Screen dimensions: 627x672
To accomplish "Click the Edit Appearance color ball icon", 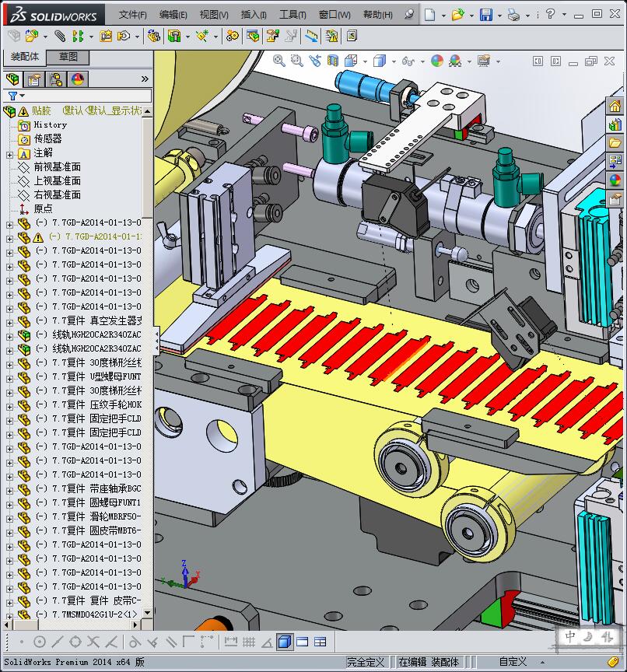I will 436,61.
